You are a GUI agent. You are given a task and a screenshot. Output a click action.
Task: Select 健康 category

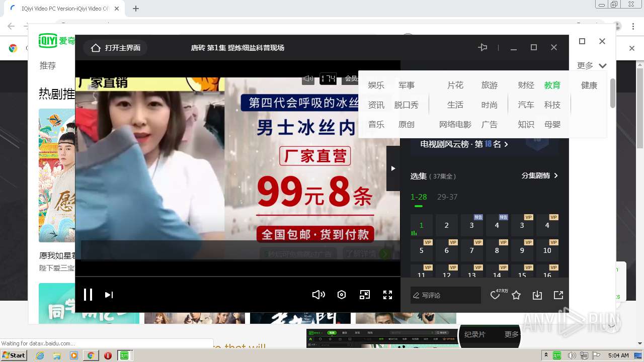[x=589, y=85]
